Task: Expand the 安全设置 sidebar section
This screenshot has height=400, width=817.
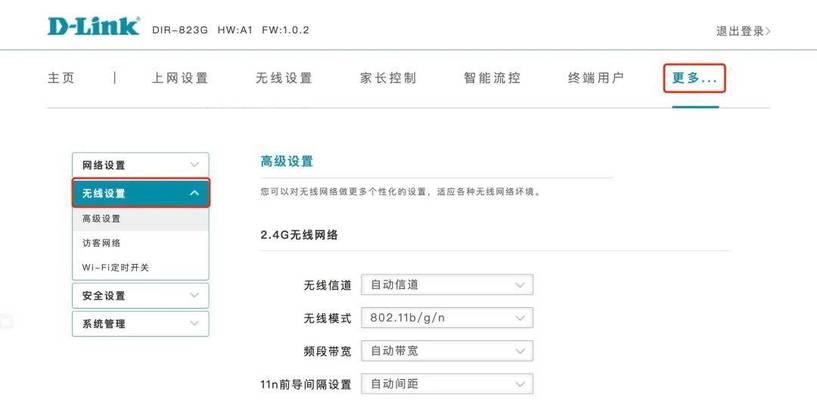Action: point(141,296)
